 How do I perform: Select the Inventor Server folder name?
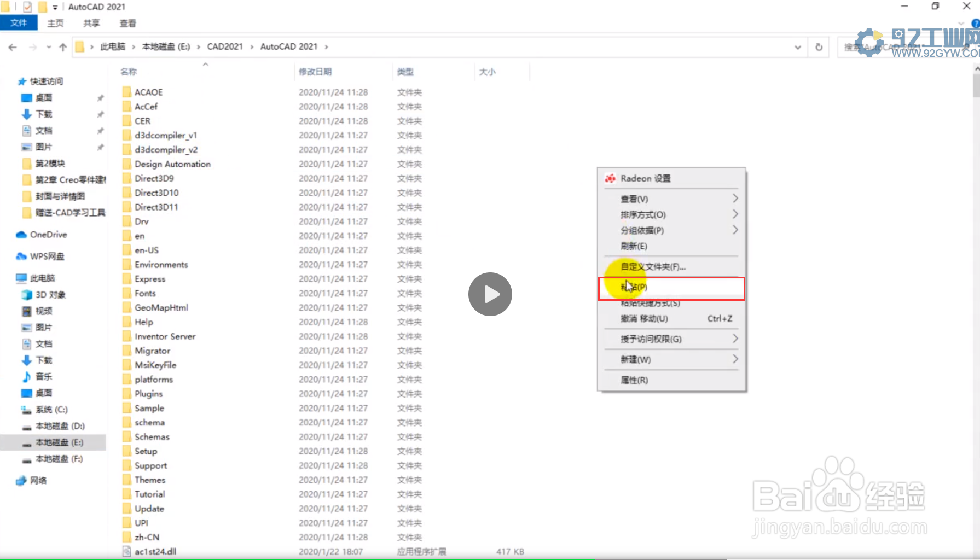[x=165, y=336]
